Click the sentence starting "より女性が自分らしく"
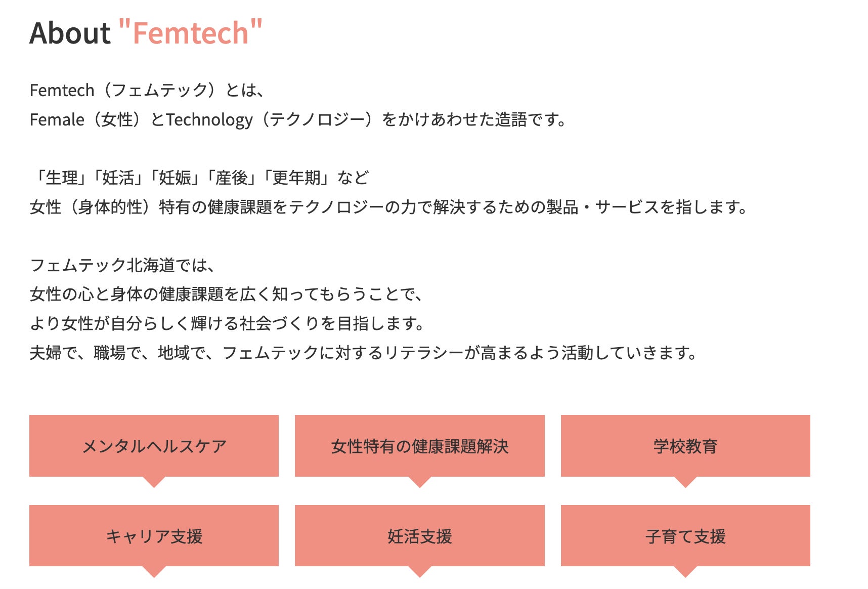 pyautogui.click(x=227, y=323)
